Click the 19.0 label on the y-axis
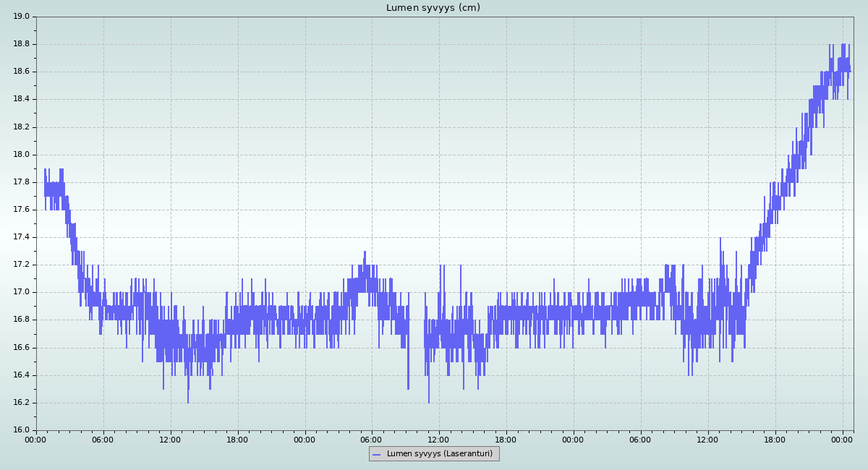The height and width of the screenshot is (470, 868). point(22,17)
